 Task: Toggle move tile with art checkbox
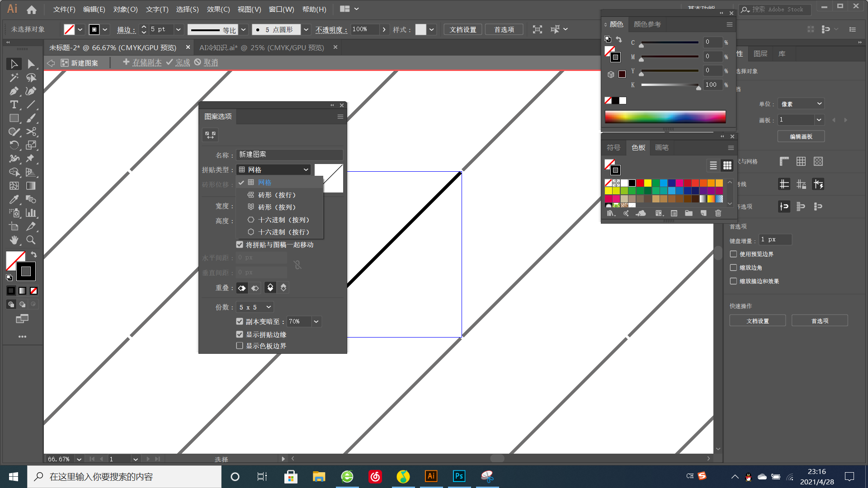point(240,244)
